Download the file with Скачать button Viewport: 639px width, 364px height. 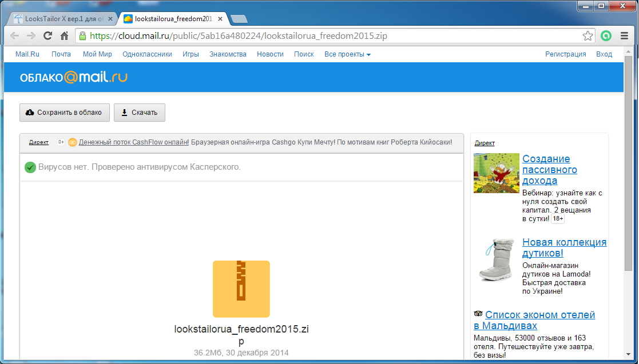[x=140, y=113]
